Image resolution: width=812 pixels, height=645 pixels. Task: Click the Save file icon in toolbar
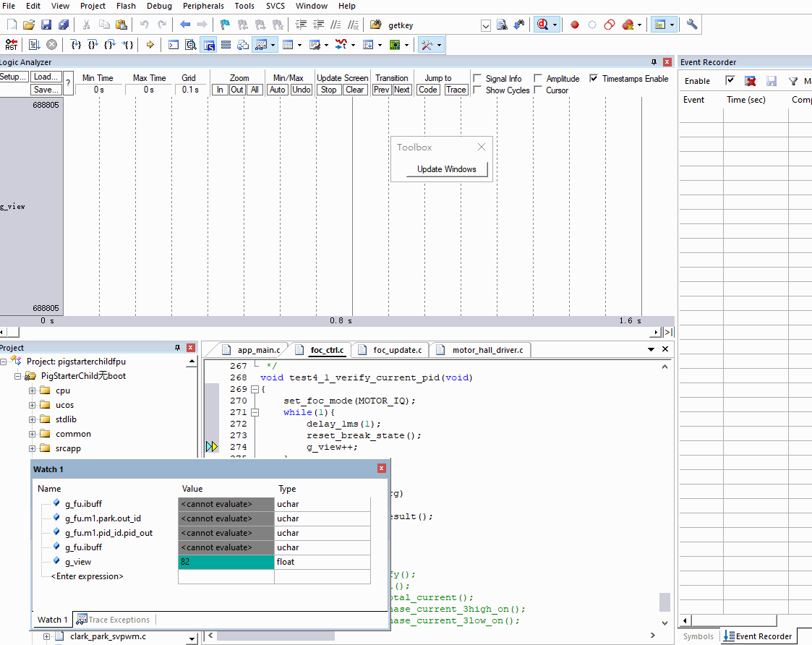(x=46, y=25)
